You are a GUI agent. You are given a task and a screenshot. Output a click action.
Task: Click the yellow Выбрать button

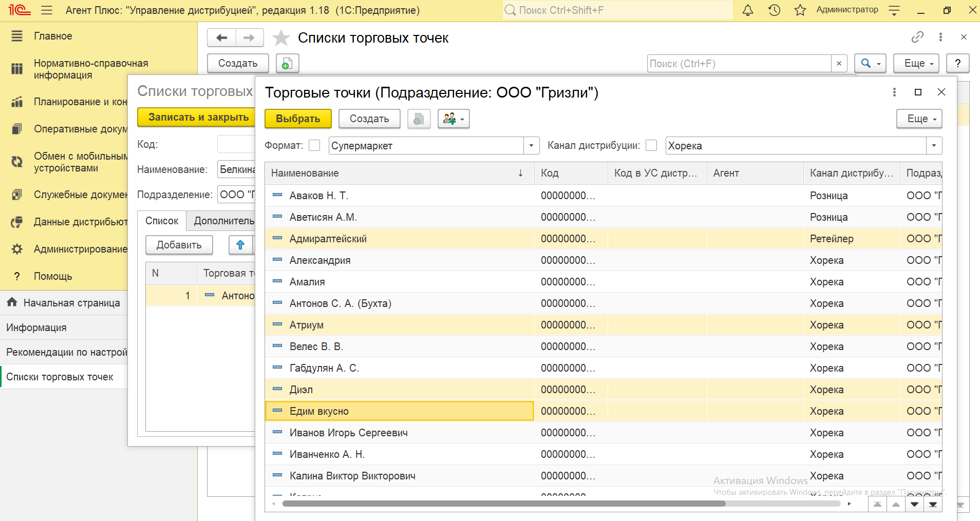coord(298,119)
